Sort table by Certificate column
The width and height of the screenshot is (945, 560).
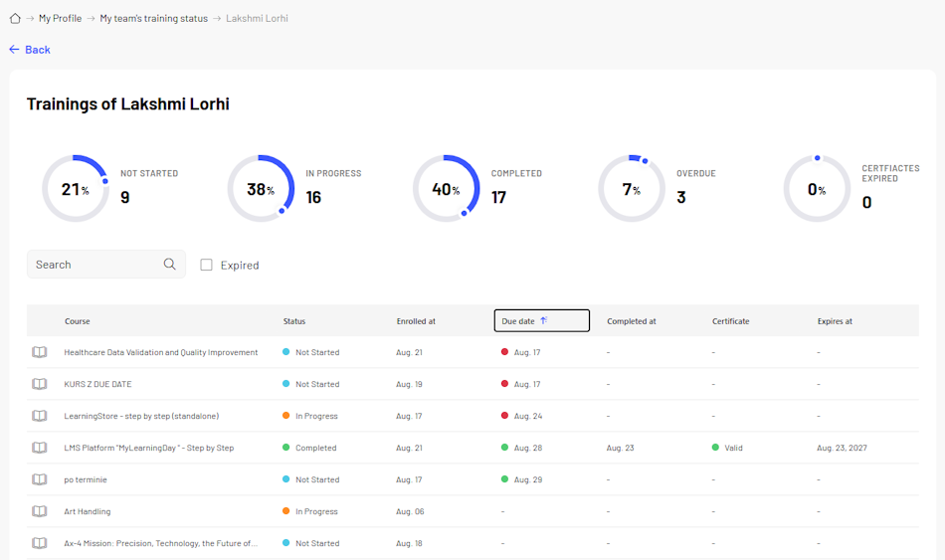tap(730, 321)
